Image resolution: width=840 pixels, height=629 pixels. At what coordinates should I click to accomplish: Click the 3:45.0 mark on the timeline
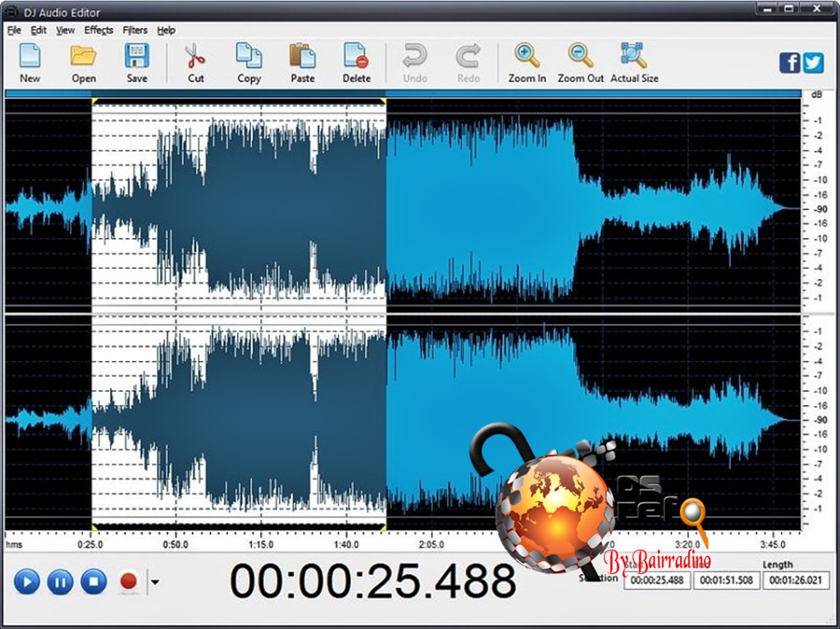tap(773, 545)
